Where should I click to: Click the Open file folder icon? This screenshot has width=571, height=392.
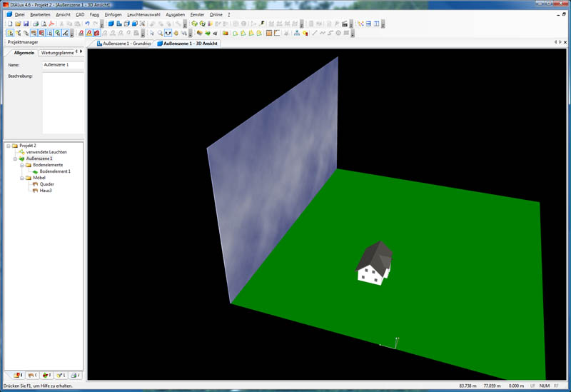coord(18,24)
